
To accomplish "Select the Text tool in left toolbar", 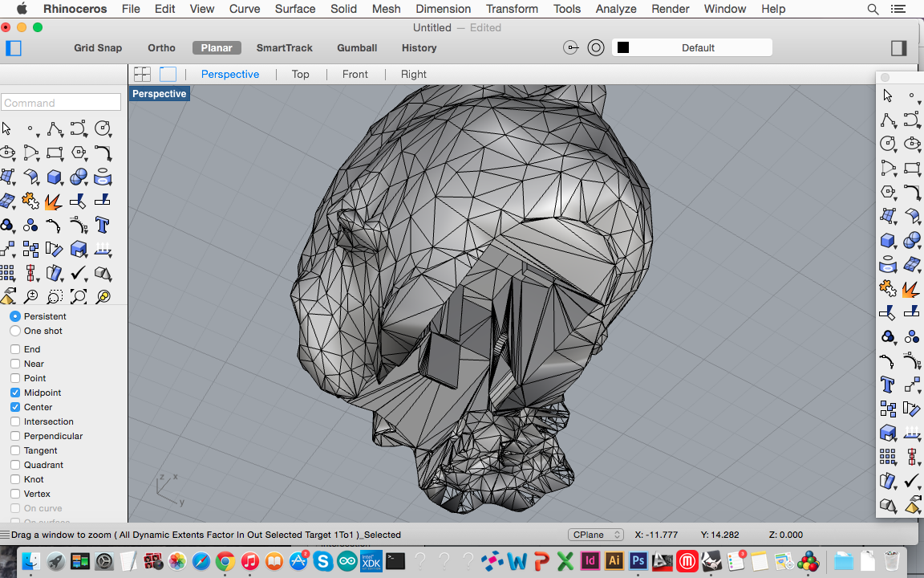I will [x=102, y=225].
